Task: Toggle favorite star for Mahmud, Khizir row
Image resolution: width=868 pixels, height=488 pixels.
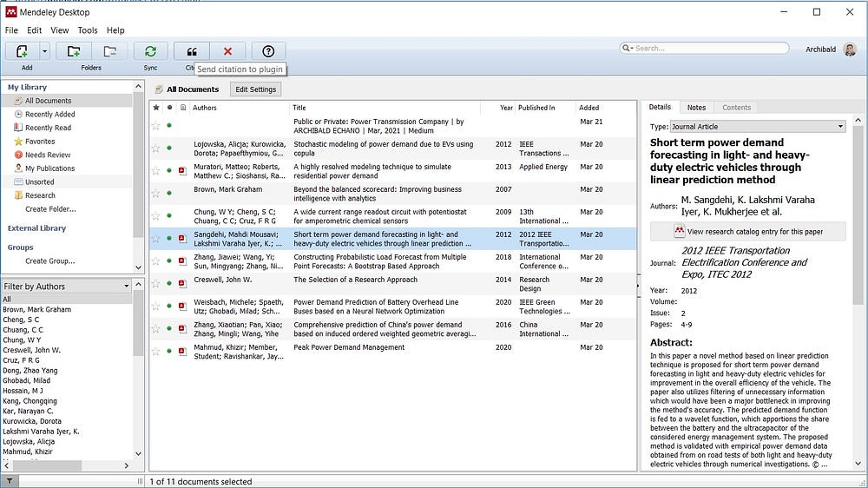Action: point(156,352)
